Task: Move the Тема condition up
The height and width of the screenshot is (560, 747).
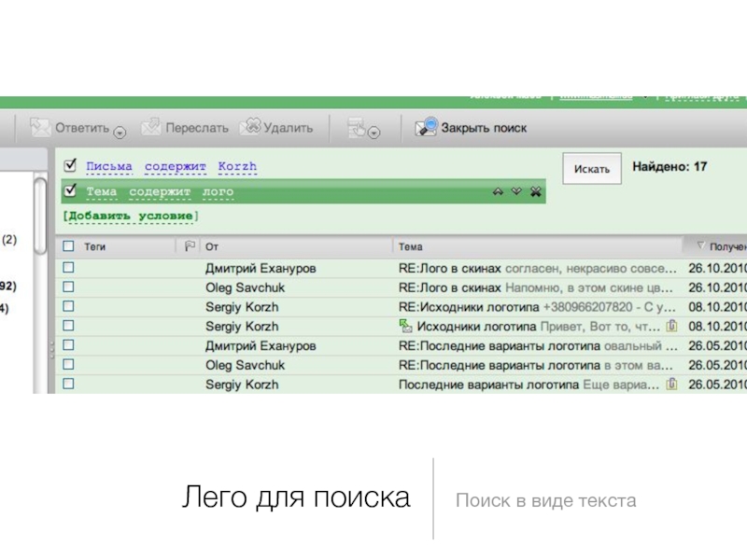Action: (499, 192)
